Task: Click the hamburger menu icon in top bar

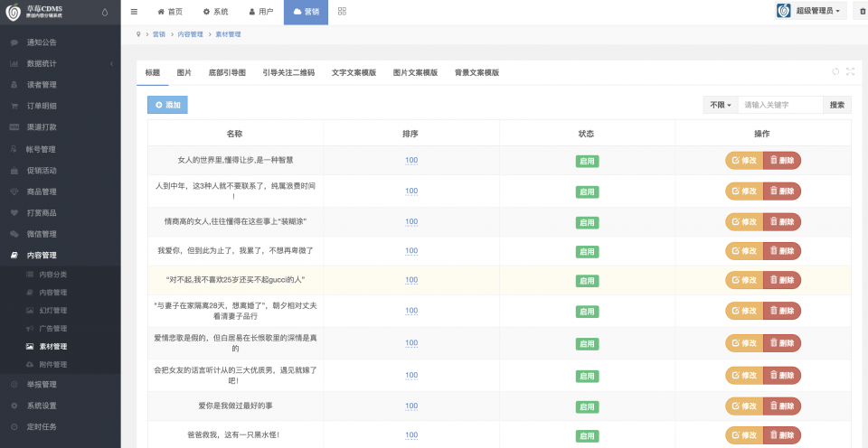Action: click(134, 12)
